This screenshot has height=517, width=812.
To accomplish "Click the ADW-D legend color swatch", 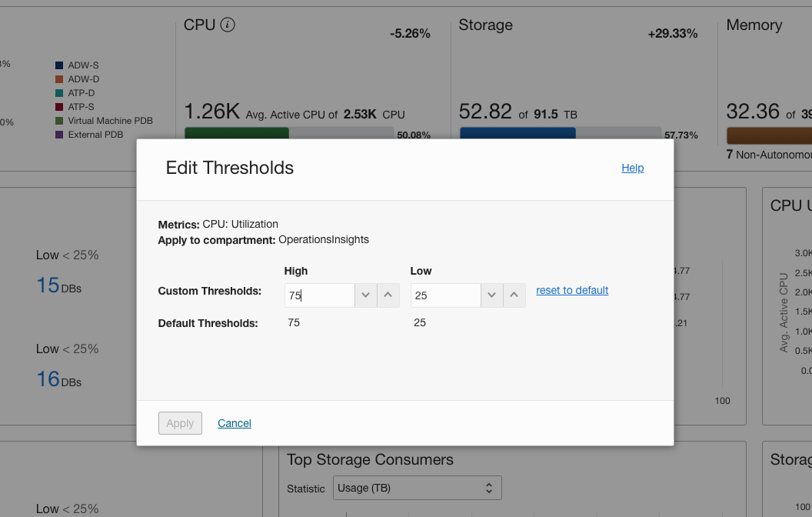I will 59,79.
